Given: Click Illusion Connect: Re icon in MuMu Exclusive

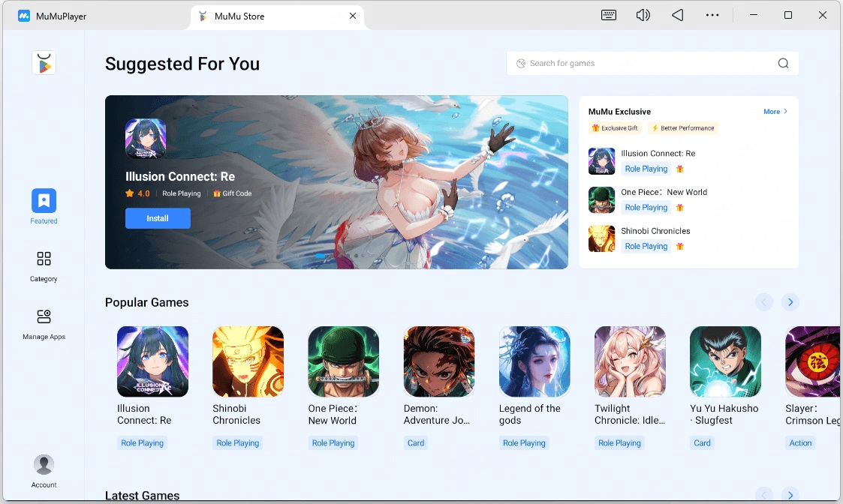Looking at the screenshot, I should (601, 161).
